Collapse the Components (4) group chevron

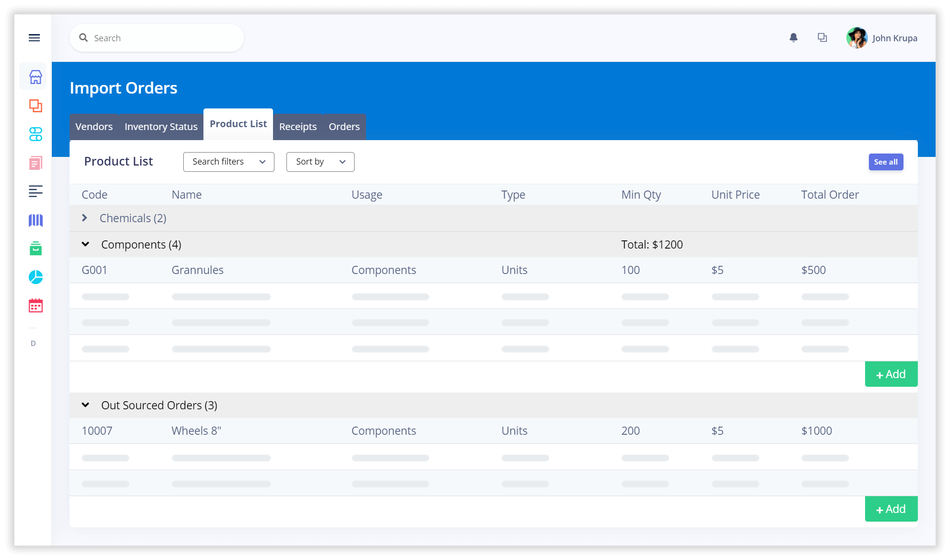coord(85,244)
